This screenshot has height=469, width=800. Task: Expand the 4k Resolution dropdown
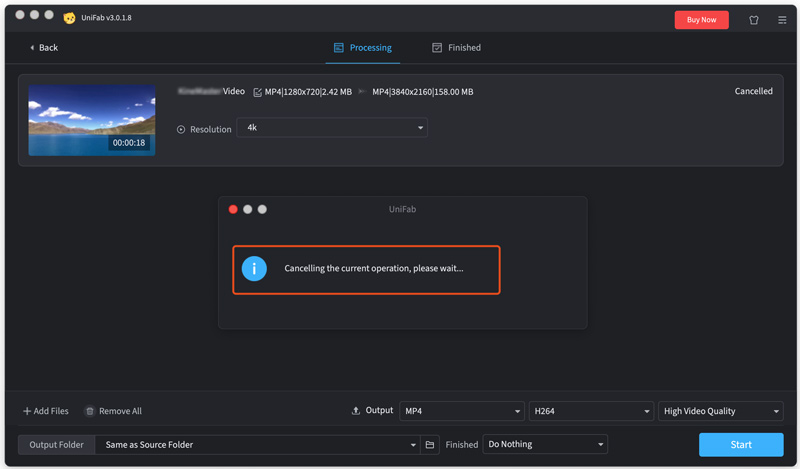332,128
